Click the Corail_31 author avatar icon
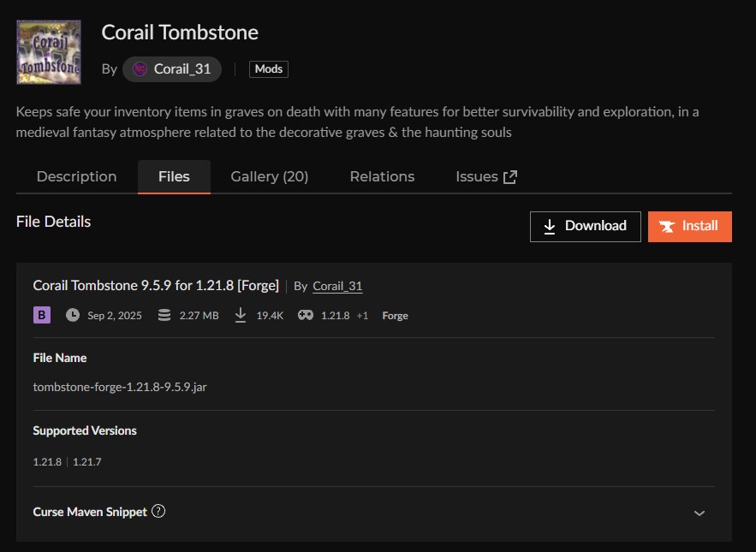 click(x=140, y=69)
